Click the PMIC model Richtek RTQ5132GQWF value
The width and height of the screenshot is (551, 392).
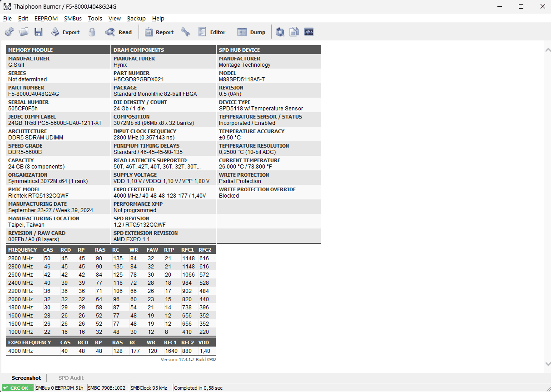point(38,196)
